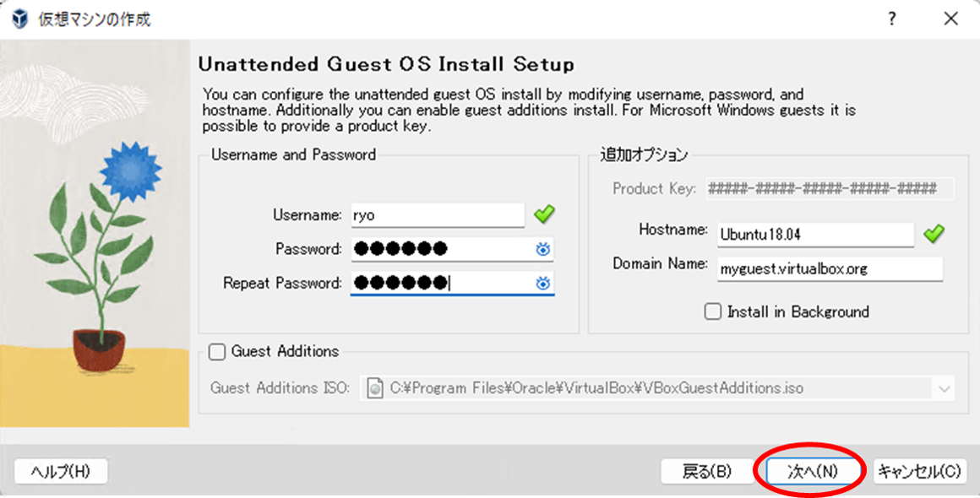Open help with the ヘルプ(H) button

pyautogui.click(x=60, y=471)
